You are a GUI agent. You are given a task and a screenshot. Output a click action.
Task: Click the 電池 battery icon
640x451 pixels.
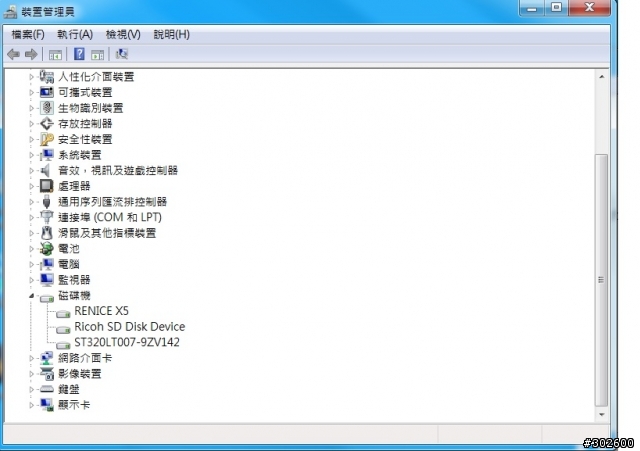(x=47, y=248)
